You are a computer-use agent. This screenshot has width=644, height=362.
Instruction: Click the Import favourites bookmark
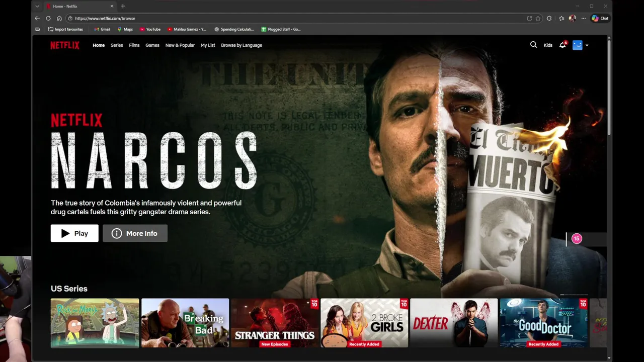tap(65, 29)
